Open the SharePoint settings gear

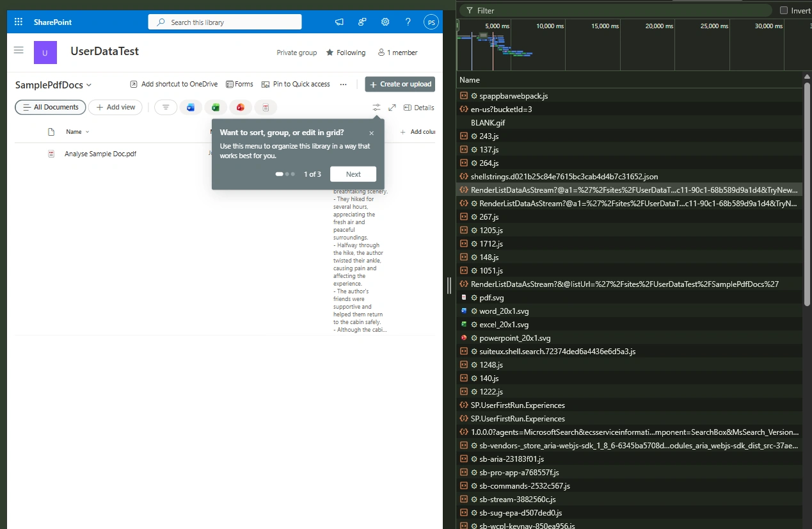[385, 22]
